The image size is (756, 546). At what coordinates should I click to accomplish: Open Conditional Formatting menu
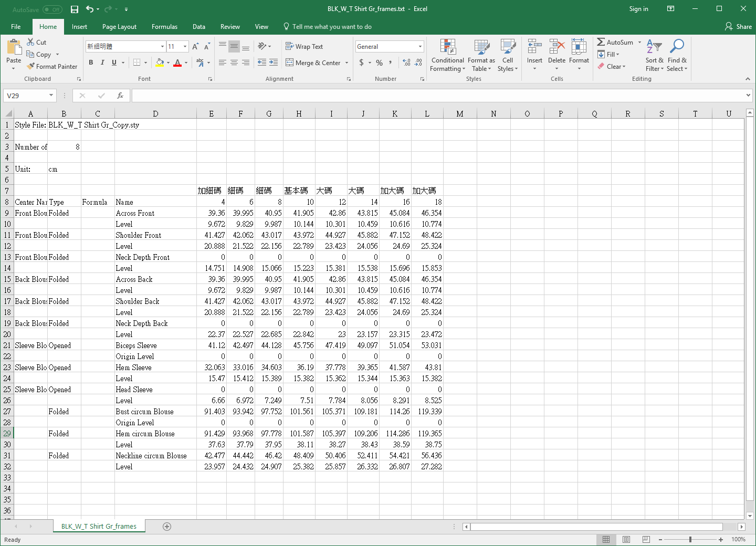click(447, 56)
